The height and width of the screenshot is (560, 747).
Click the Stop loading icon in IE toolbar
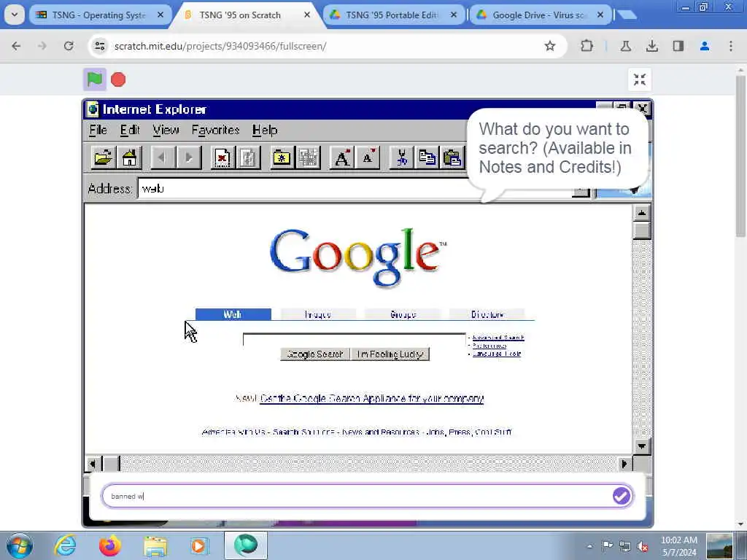[222, 157]
